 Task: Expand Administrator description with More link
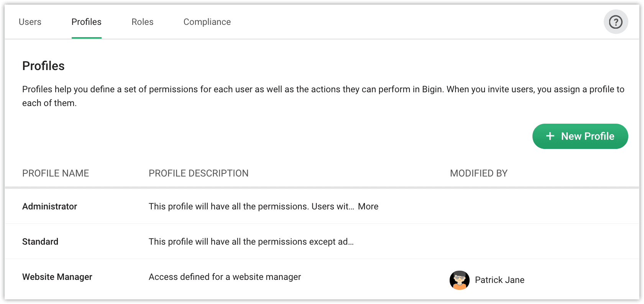(x=368, y=206)
